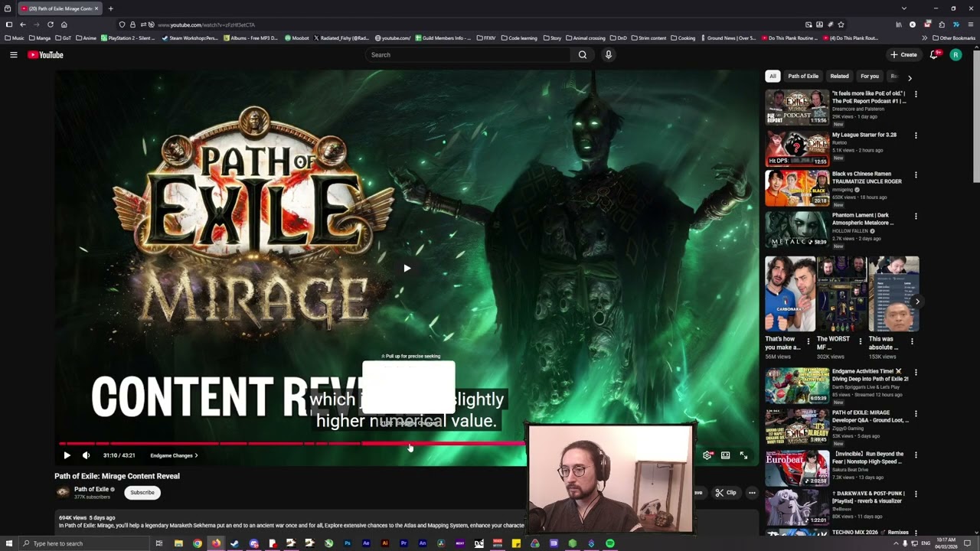Image resolution: width=980 pixels, height=551 pixels.
Task: Click the search magnifier button
Action: click(x=583, y=55)
